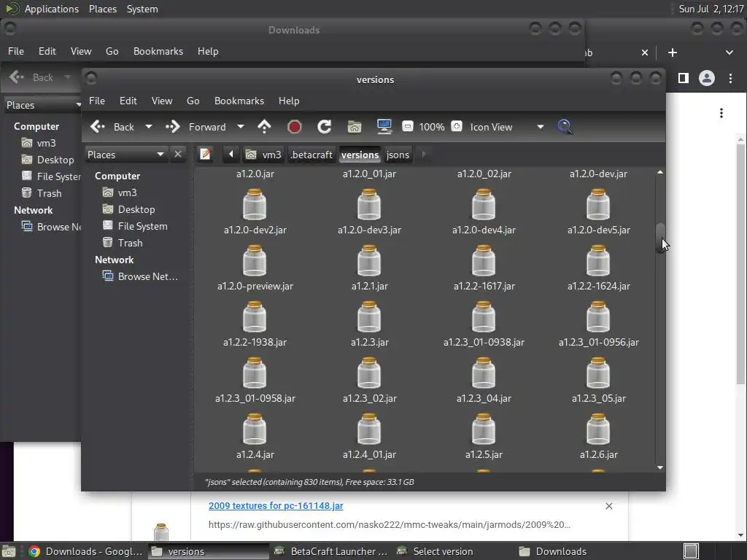
Task: Select a1.2.3_02.jar file
Action: pyautogui.click(x=369, y=381)
